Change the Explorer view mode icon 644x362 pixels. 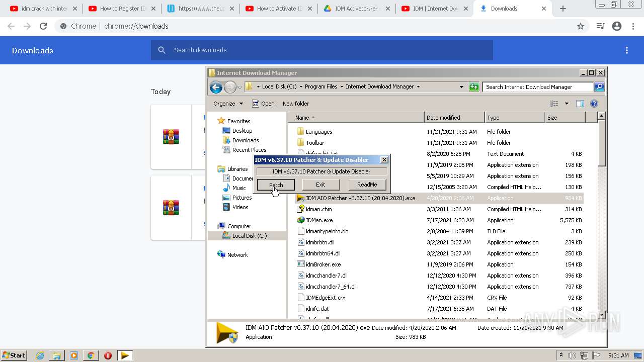[554, 104]
